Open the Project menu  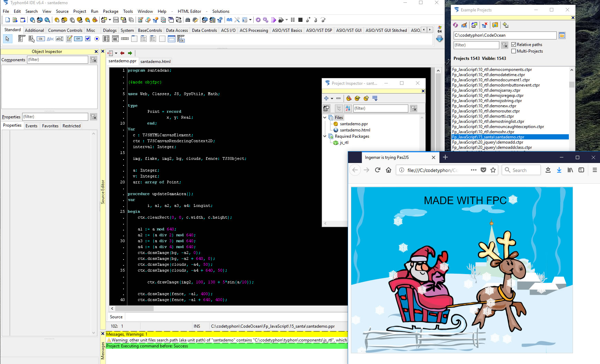pos(80,11)
